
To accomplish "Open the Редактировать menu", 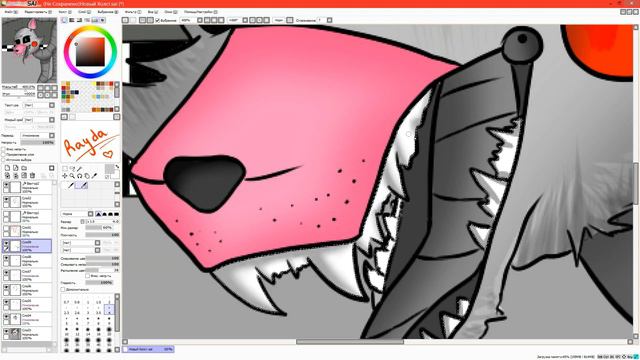I will 37,12.
